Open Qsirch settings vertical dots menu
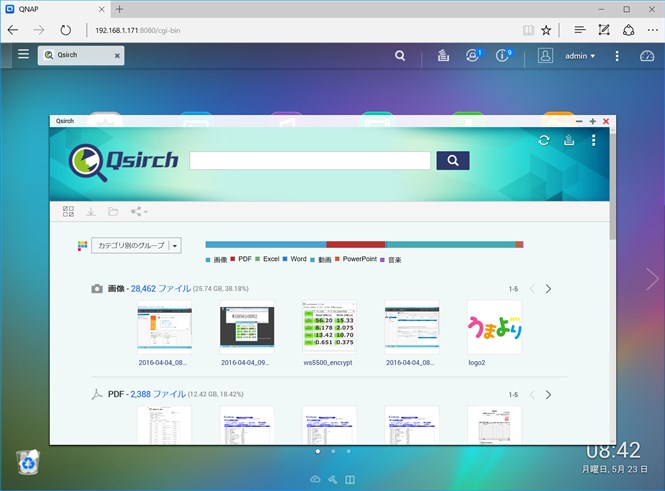Image resolution: width=665 pixels, height=491 pixels. [x=593, y=140]
